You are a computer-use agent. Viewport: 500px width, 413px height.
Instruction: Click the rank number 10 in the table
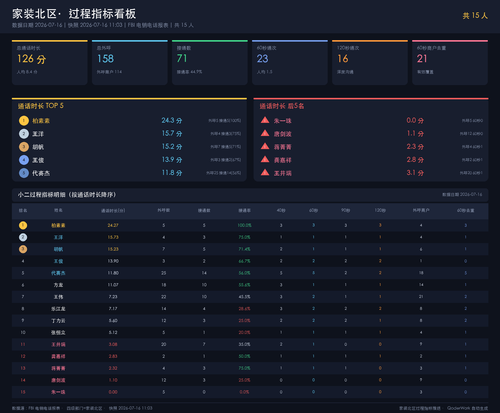tap(23, 332)
